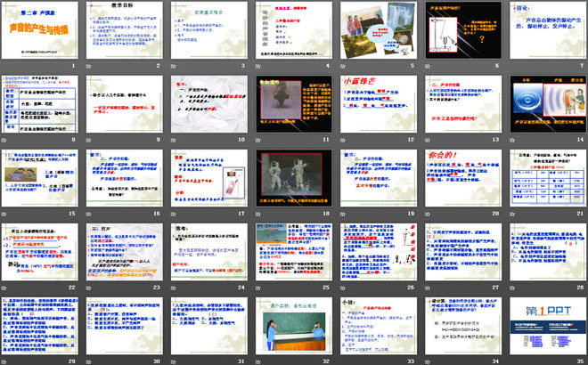
Task: Select slide 33 with the 小结 summary box
Action: coord(376,329)
